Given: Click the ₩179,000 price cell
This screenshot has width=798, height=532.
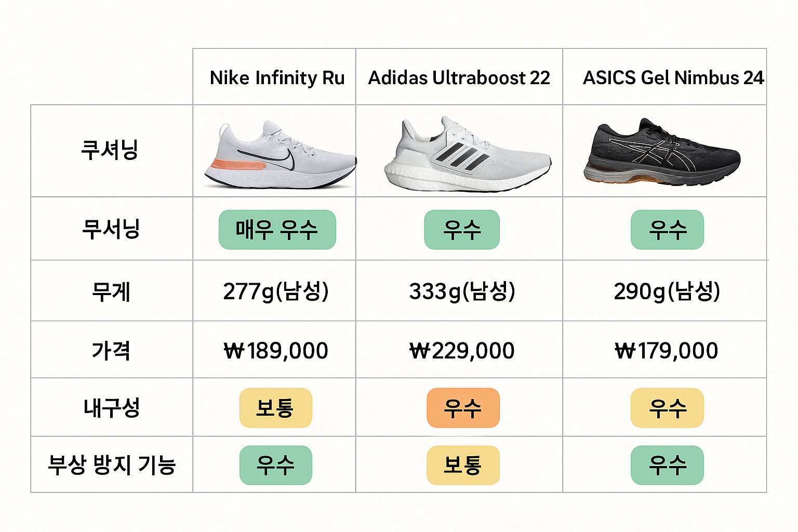Looking at the screenshot, I should 667,351.
